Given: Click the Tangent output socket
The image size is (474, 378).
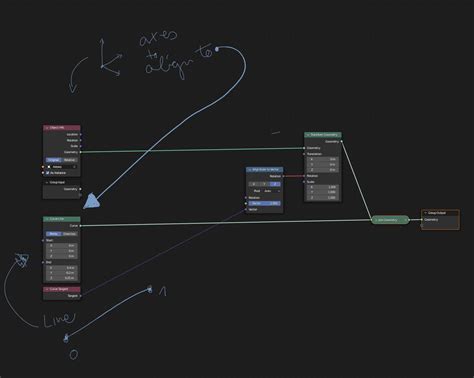Looking at the screenshot, I should tap(81, 296).
